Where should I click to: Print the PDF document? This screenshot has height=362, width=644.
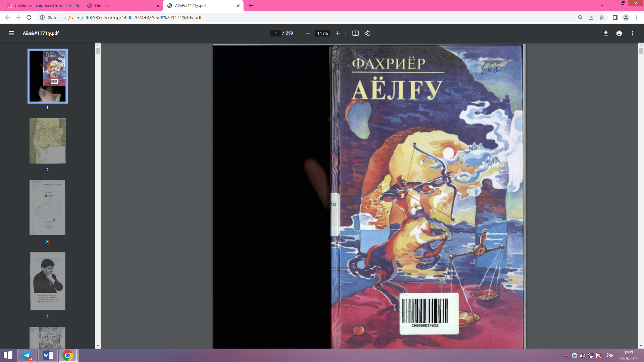click(x=619, y=33)
